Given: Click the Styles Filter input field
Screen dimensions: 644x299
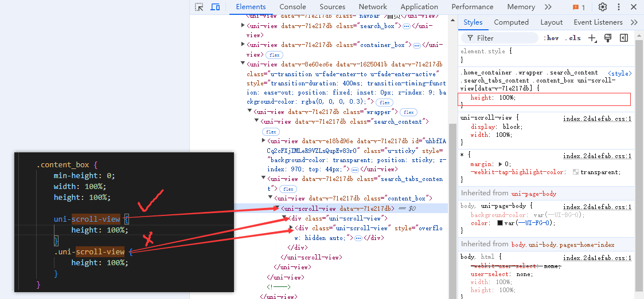Looking at the screenshot, I should click(x=501, y=38).
